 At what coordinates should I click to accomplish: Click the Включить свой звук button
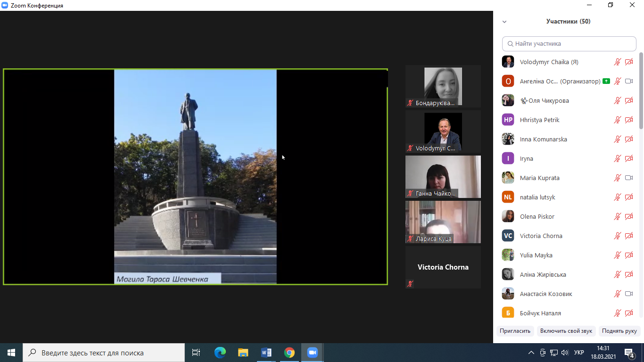click(x=566, y=331)
